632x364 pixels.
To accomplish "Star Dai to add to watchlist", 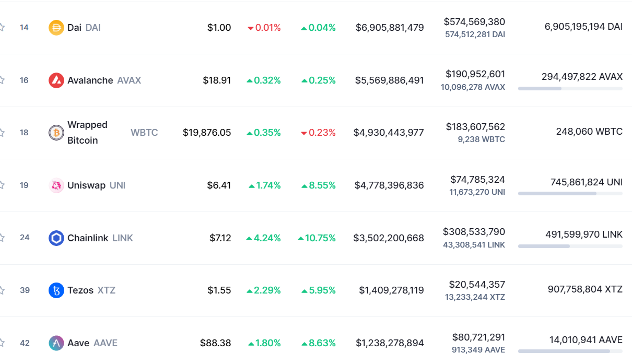I will [2, 27].
